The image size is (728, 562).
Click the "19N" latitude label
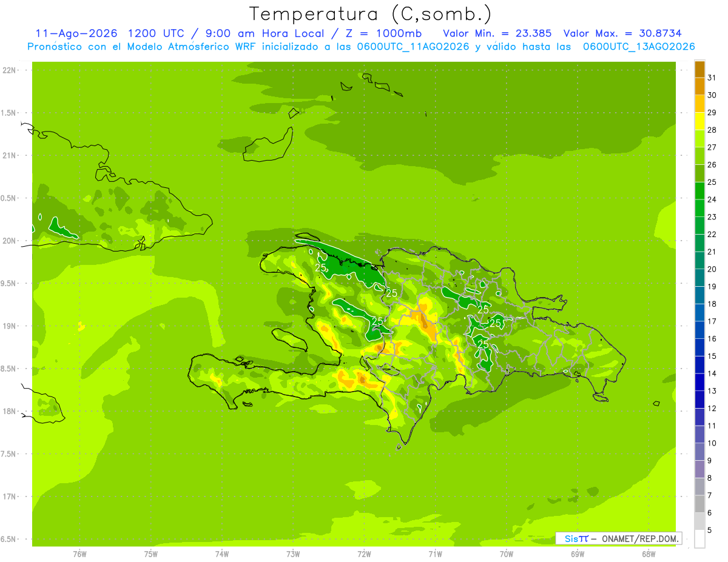tap(9, 326)
